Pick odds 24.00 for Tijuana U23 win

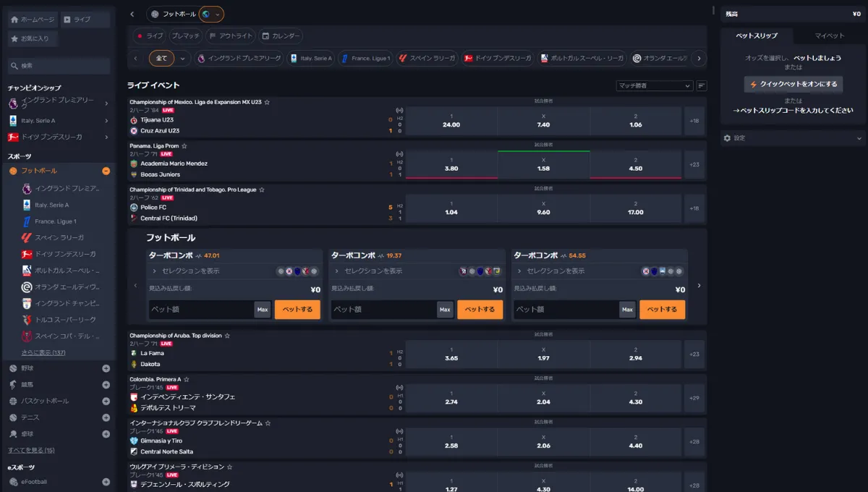(x=451, y=121)
